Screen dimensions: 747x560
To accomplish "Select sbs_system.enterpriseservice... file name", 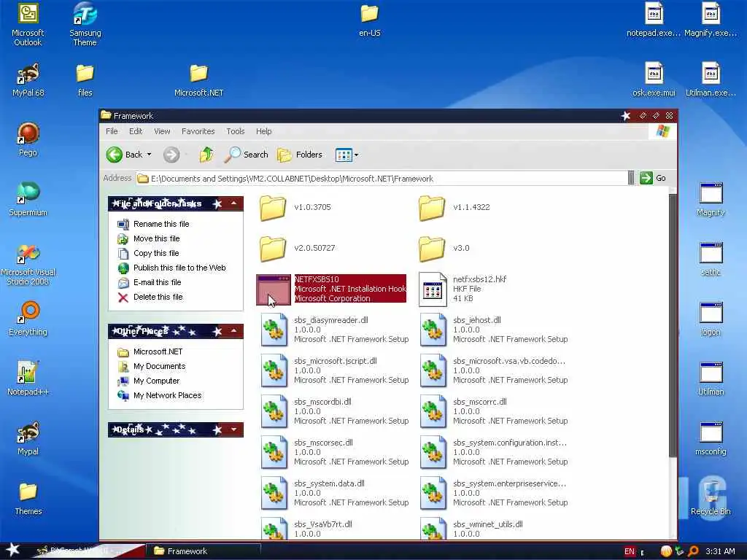I will (510, 484).
